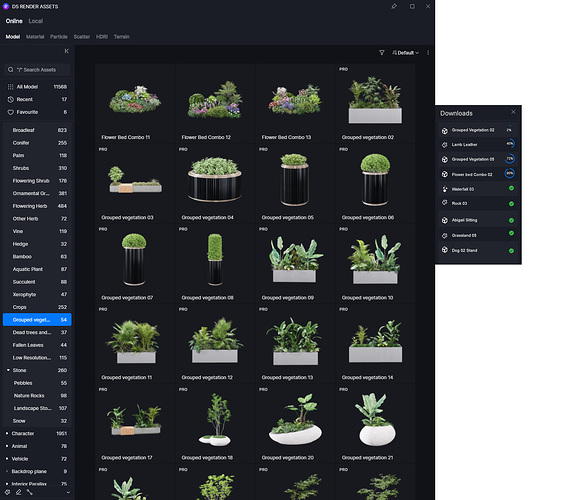This screenshot has height=500, width=562.
Task: Expand the Vehicle category
Action: tap(7, 459)
